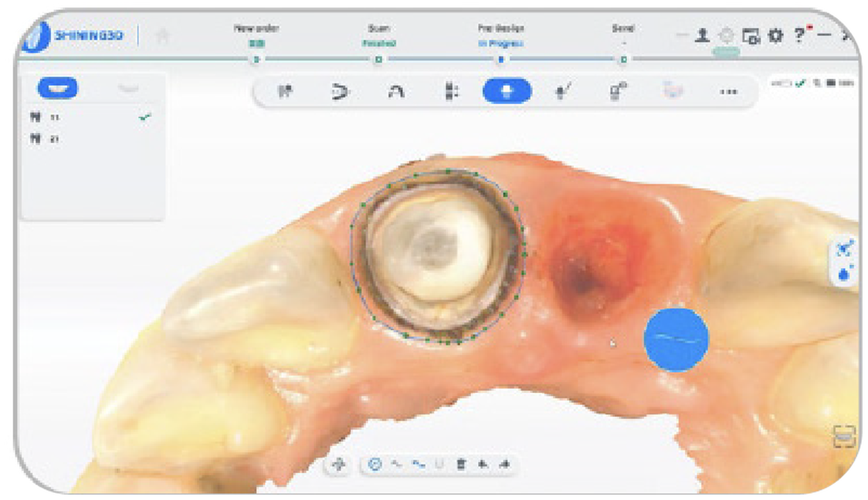The width and height of the screenshot is (868, 500).
Task: Select the circular auto-detect icon in bottom toolbar
Action: (375, 465)
